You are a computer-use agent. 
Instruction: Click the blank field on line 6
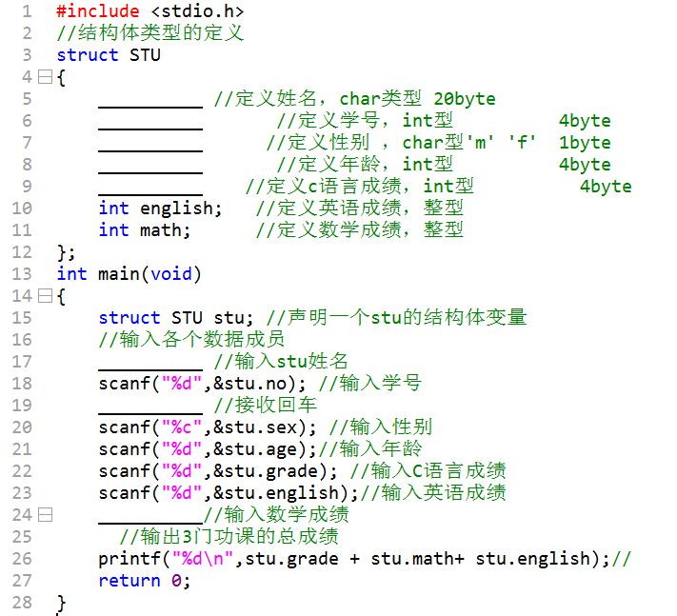coord(150,127)
